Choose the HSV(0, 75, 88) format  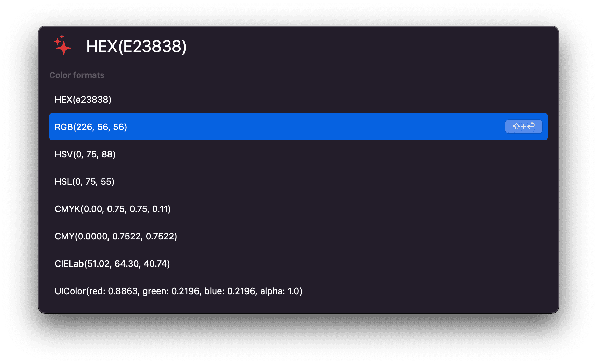[85, 154]
